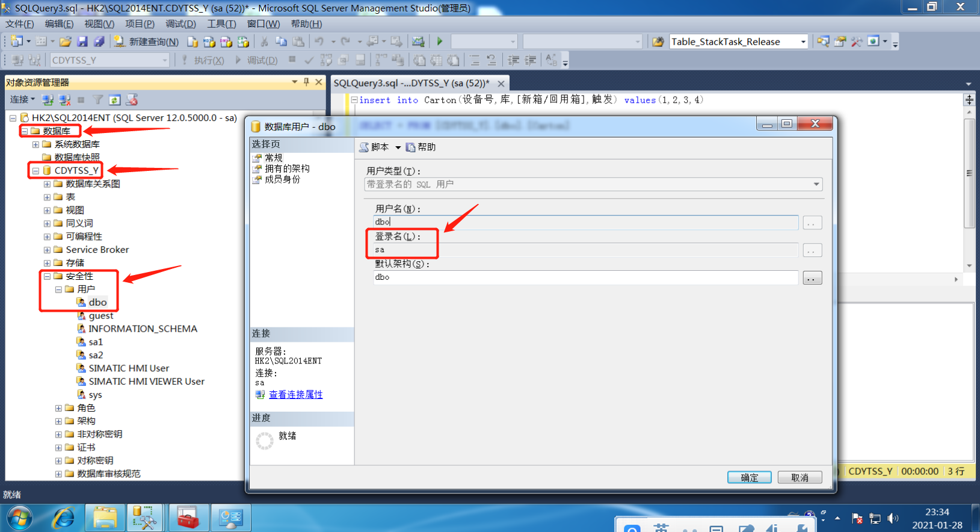Open the 编辑(E) menu
This screenshot has width=980, height=532.
point(59,24)
